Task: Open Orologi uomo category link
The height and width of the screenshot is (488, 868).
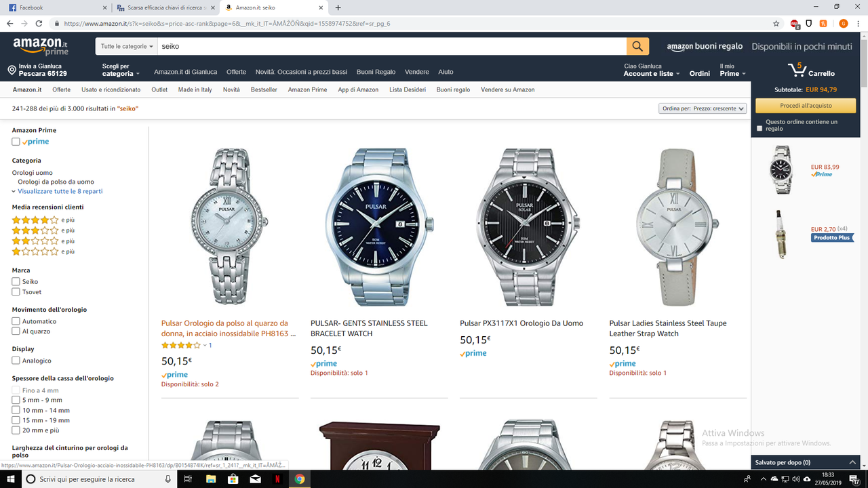Action: [32, 173]
